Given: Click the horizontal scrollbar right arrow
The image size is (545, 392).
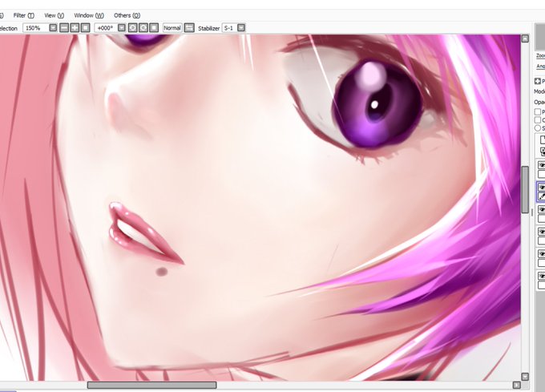Looking at the screenshot, I should (x=517, y=385).
